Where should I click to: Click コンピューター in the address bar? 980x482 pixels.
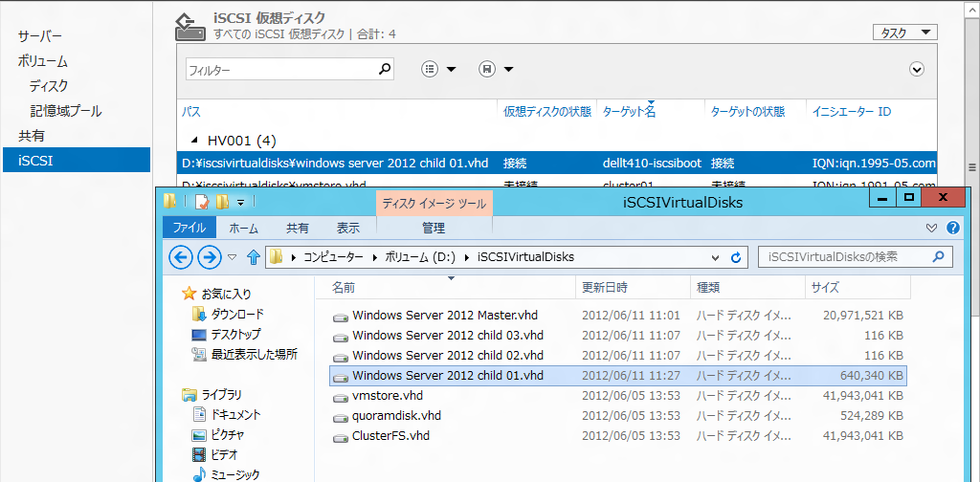tap(333, 256)
